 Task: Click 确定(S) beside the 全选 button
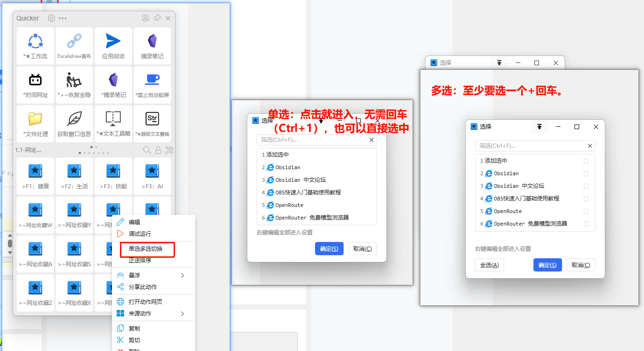(547, 265)
